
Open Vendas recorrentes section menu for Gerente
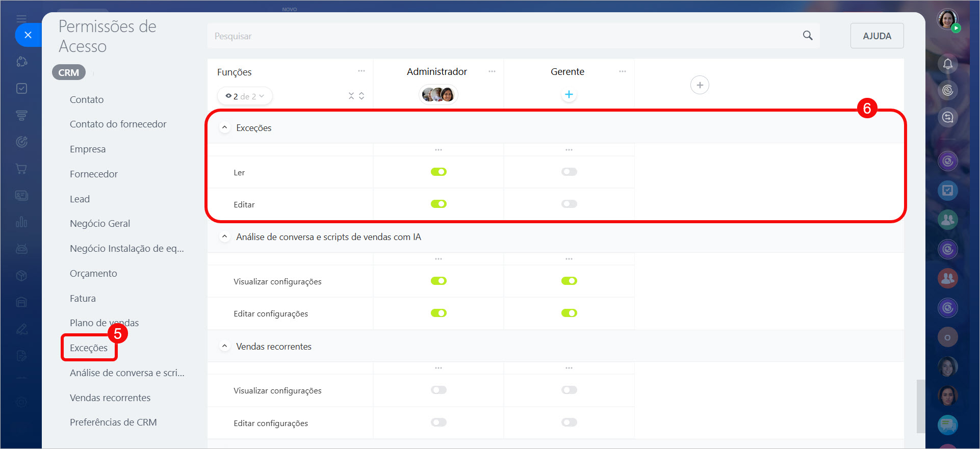(x=569, y=368)
